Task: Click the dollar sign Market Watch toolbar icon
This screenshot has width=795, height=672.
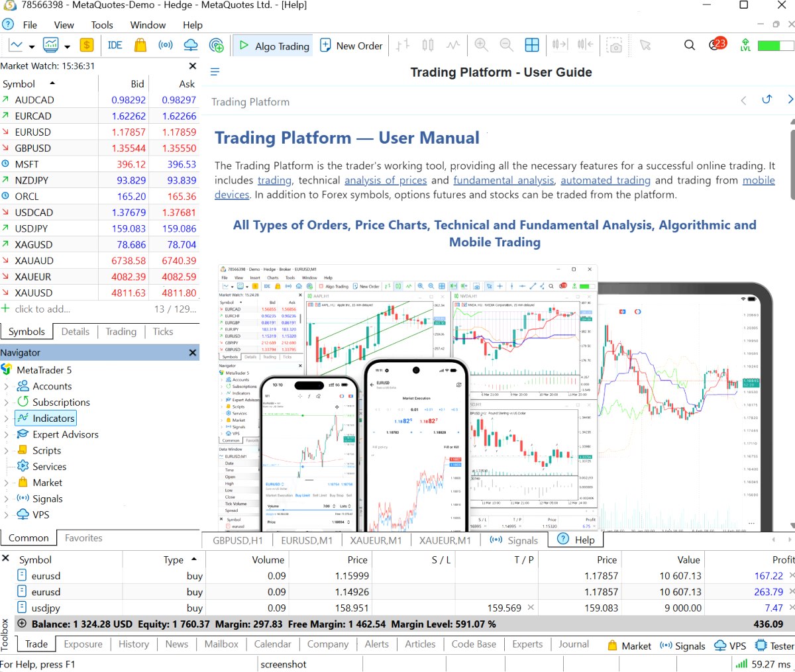Action: pos(86,45)
